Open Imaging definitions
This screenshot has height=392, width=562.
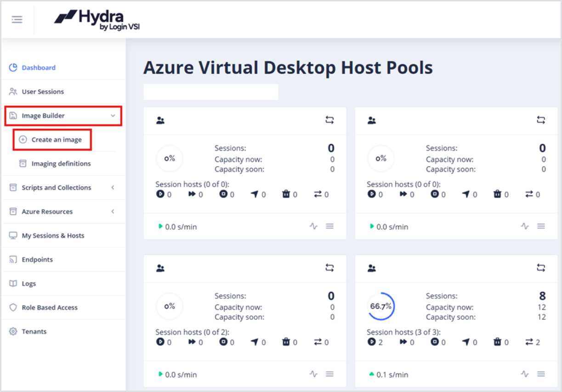click(x=61, y=164)
